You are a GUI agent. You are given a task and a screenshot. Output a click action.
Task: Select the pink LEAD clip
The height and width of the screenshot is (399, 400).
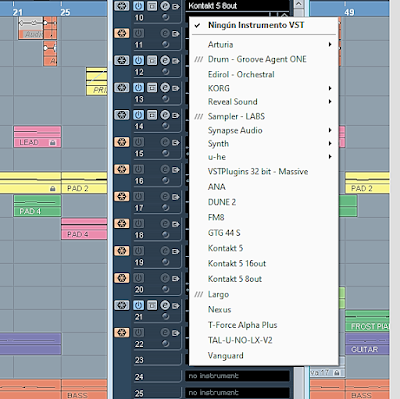(x=37, y=137)
